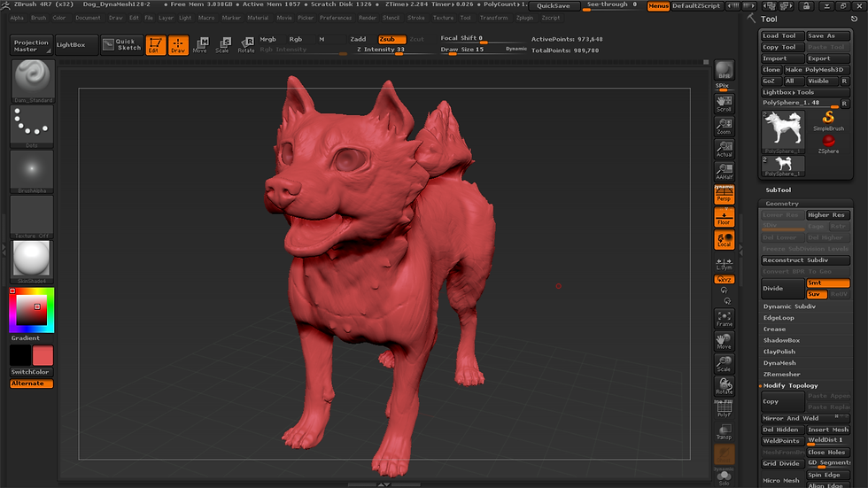Toggle Local transformations
The height and width of the screenshot is (488, 868).
(725, 240)
